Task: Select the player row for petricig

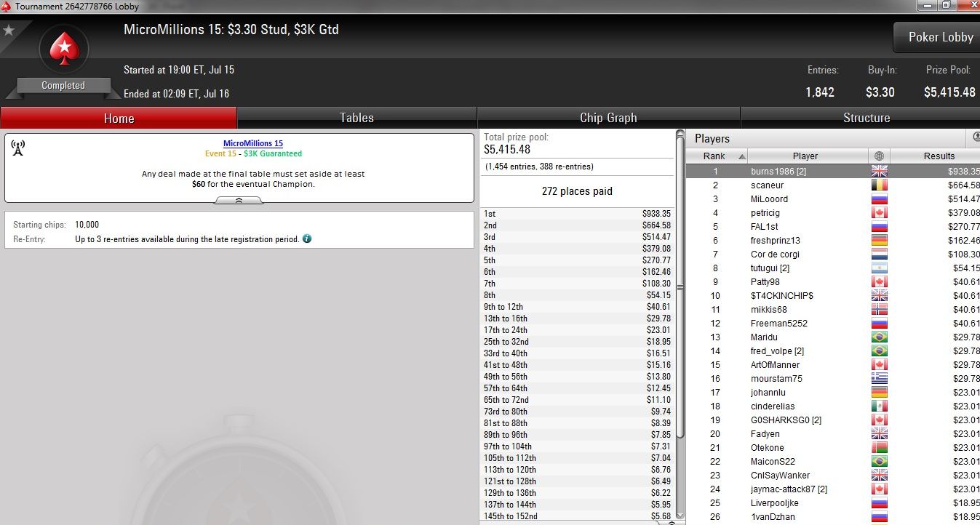Action: coord(833,213)
